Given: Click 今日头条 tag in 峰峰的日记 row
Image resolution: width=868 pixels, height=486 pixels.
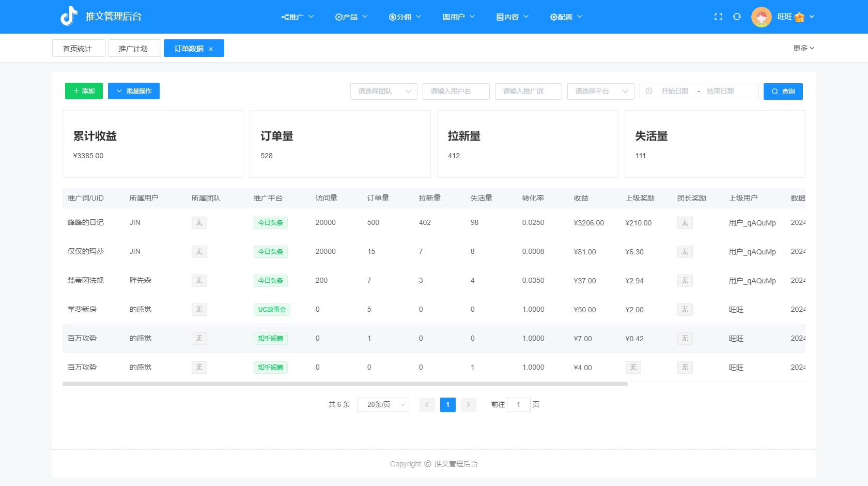Looking at the screenshot, I should coord(271,223).
